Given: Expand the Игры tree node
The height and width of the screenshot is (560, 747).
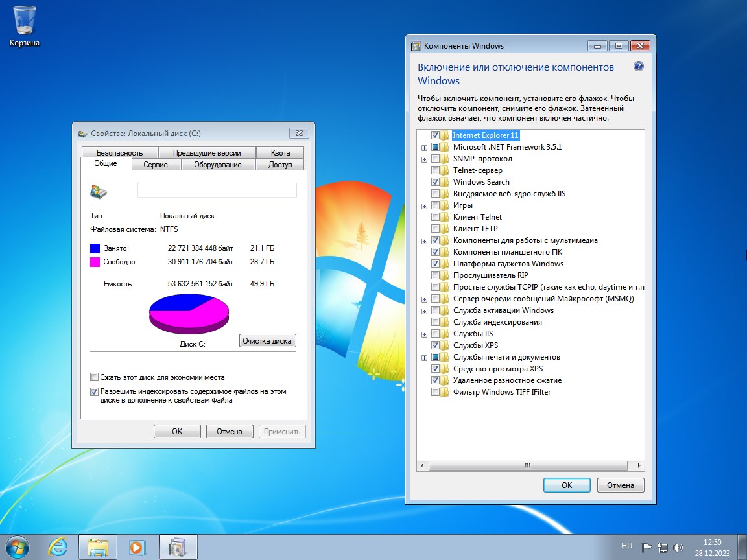Looking at the screenshot, I should coord(424,205).
